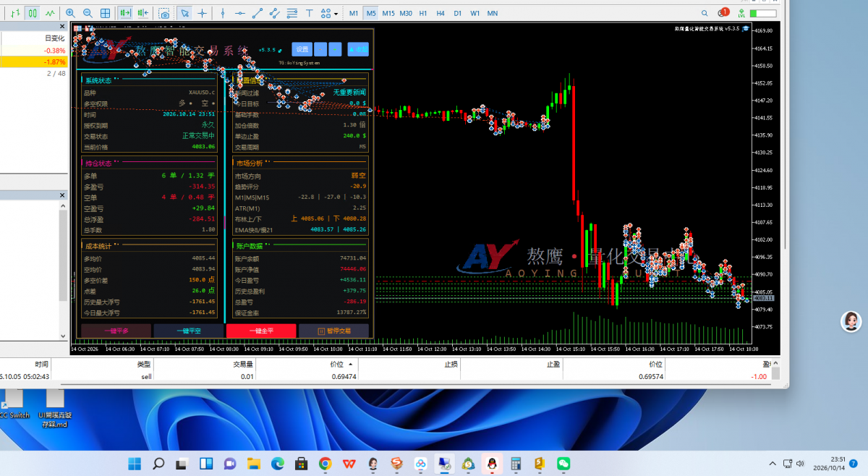Zoom out of the chart
Image resolution: width=868 pixels, height=476 pixels.
(x=88, y=13)
